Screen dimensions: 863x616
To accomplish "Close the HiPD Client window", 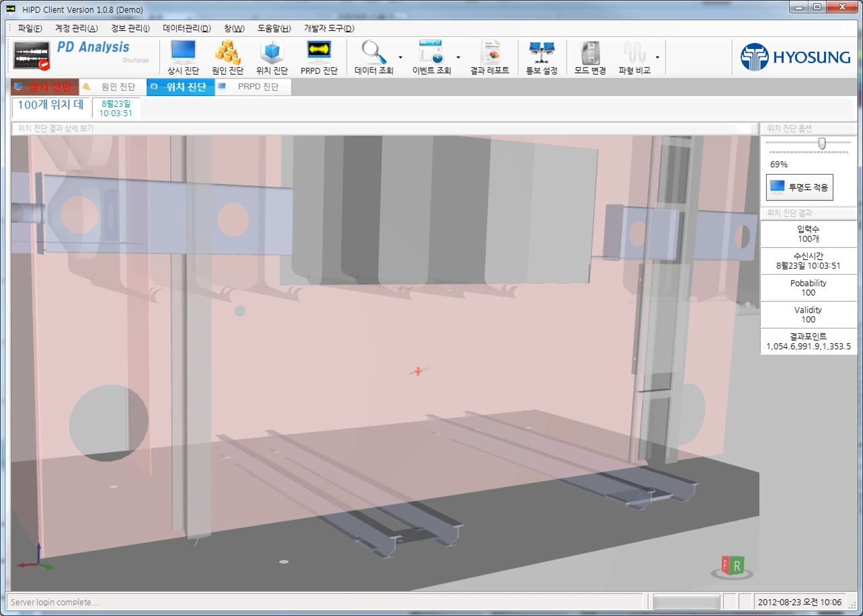I will point(843,7).
